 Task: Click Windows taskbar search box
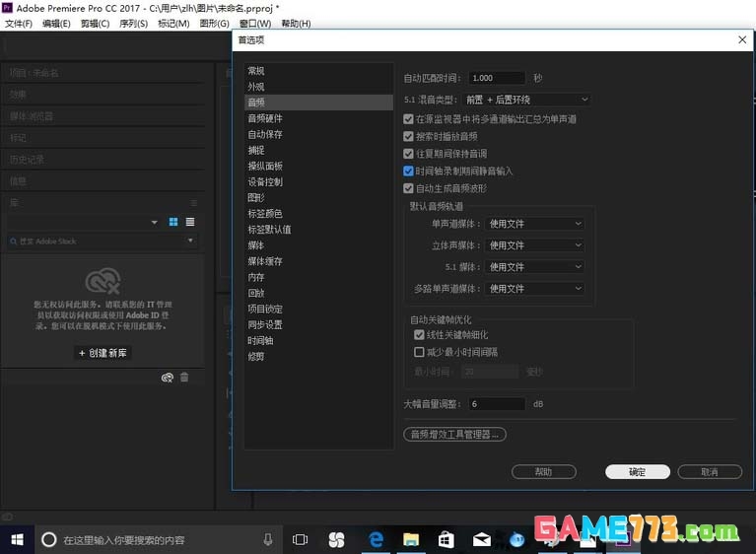tap(158, 539)
